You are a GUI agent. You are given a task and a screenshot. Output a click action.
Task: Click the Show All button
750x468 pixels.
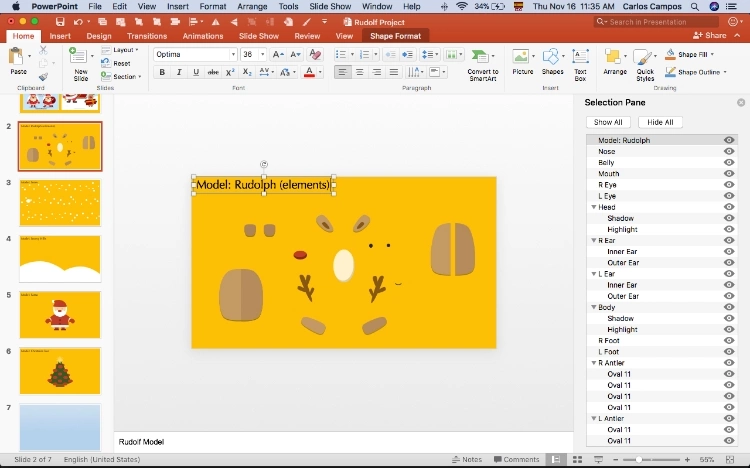click(608, 122)
